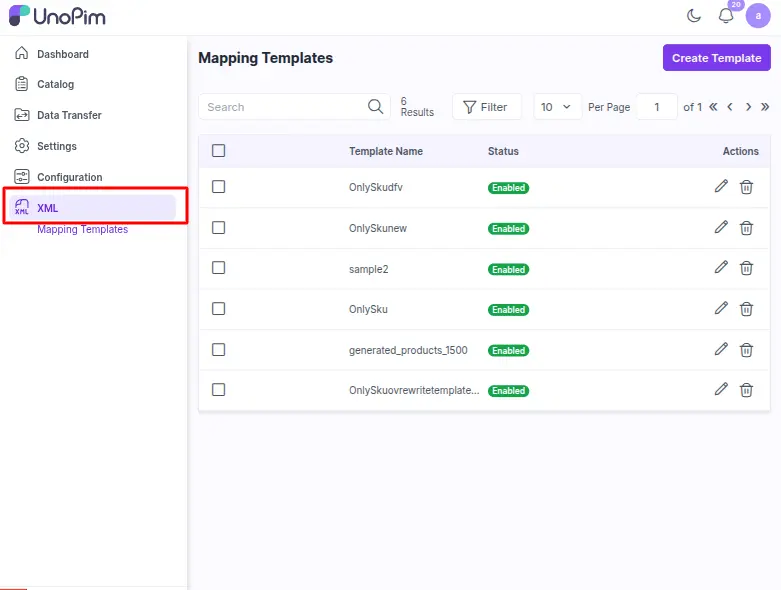Image resolution: width=781 pixels, height=590 pixels.
Task: Toggle dark mode moon icon
Action: point(694,16)
